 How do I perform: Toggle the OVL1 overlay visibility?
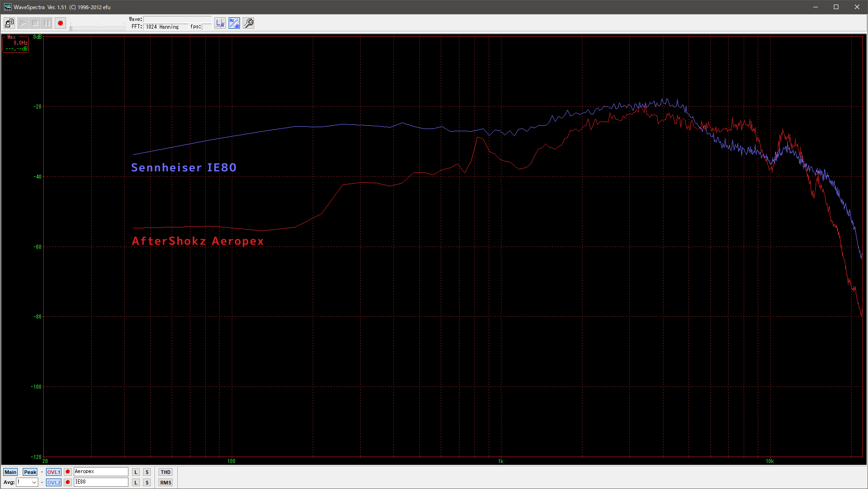coord(53,472)
